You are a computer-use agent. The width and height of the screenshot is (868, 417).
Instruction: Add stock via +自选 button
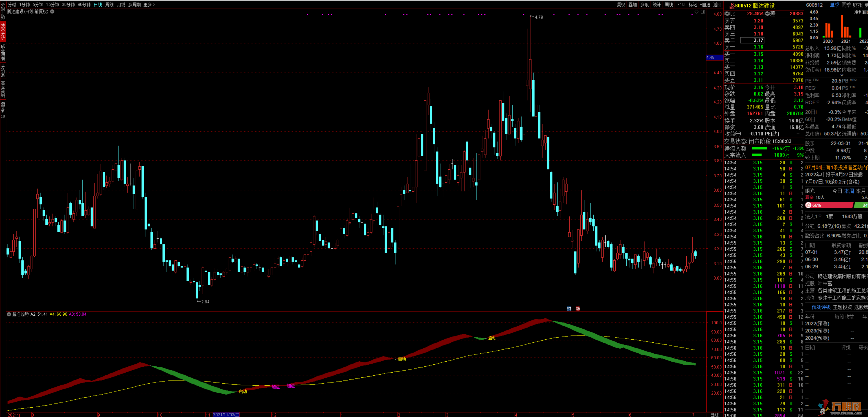(x=705, y=4)
